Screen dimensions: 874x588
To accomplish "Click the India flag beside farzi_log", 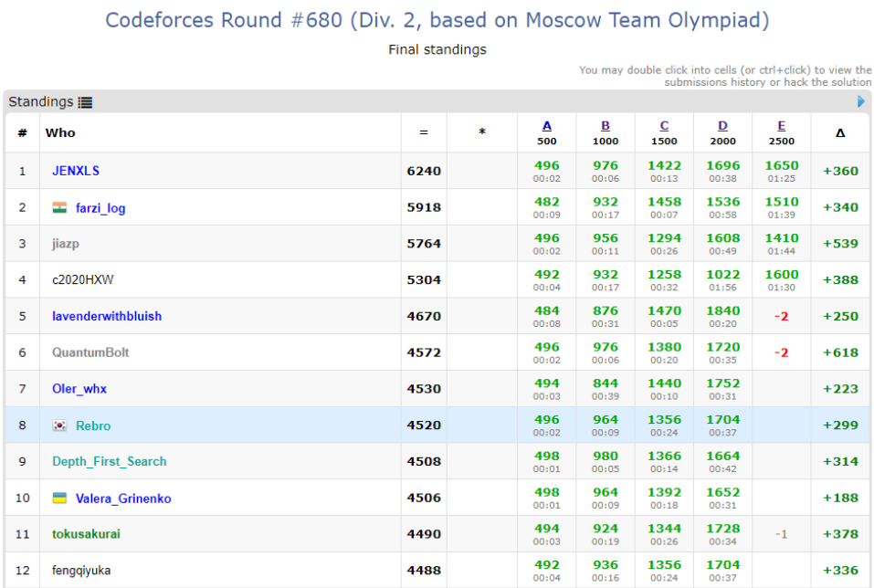I will (x=59, y=208).
